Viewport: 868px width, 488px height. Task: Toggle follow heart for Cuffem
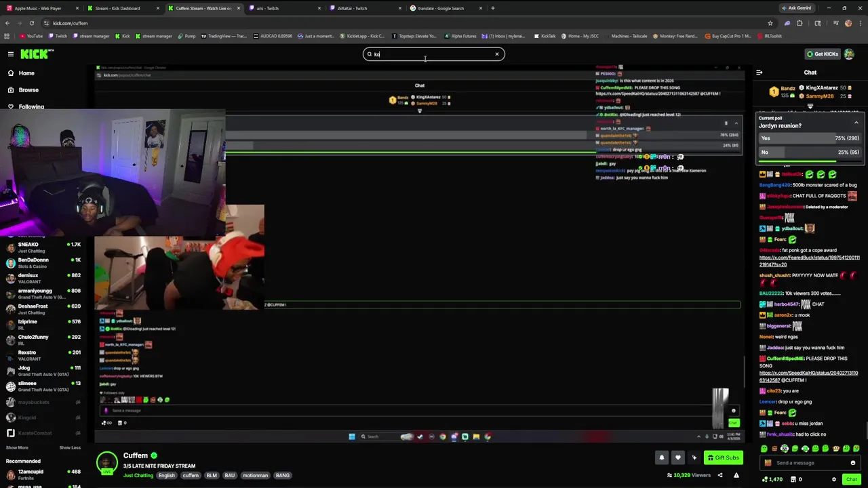pos(677,457)
